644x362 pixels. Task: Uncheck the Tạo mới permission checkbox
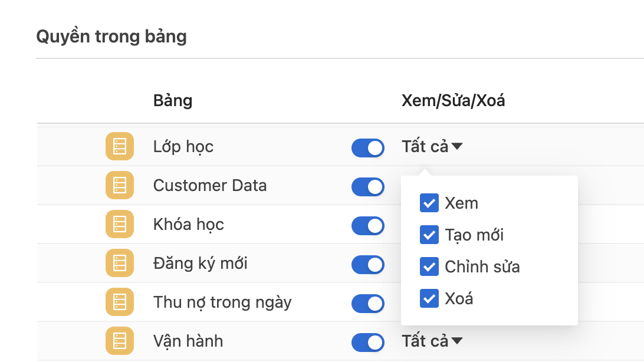pos(429,235)
